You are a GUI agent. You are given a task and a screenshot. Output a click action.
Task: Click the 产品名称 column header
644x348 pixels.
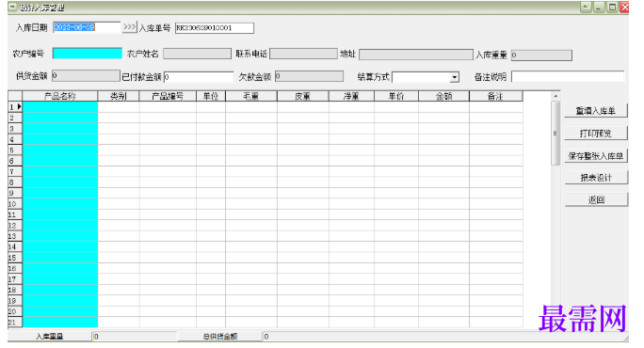pos(60,96)
